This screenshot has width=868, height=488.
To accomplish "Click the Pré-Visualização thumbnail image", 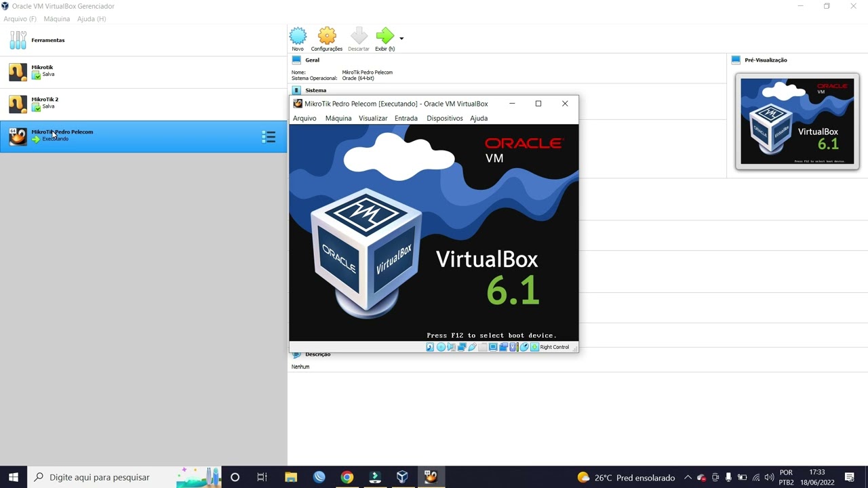I will tap(797, 121).
